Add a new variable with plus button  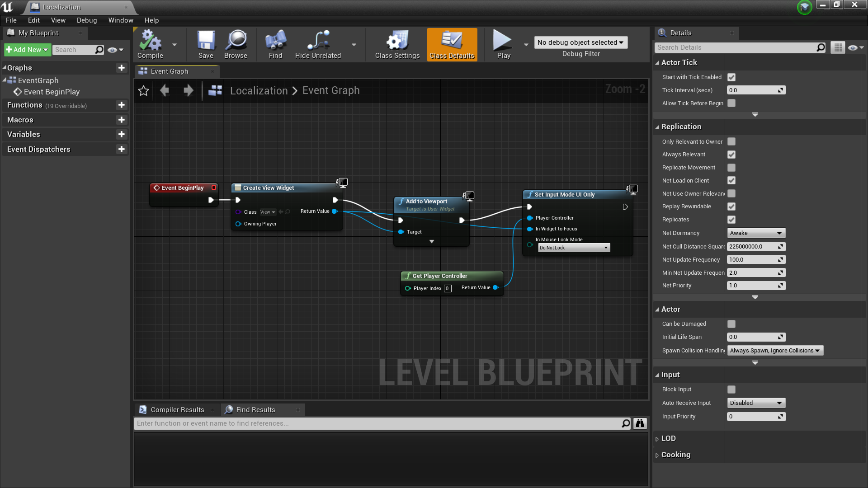(x=121, y=135)
